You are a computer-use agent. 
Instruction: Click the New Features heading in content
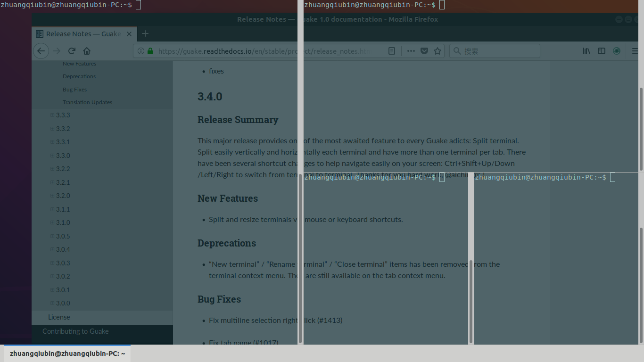click(x=228, y=198)
